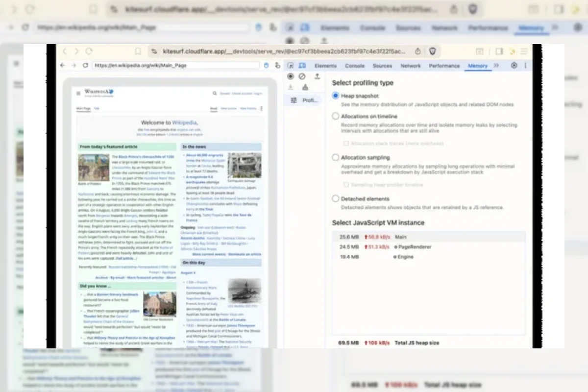The width and height of the screenshot is (588, 392).
Task: Click the Memory tab
Action: 478,66
